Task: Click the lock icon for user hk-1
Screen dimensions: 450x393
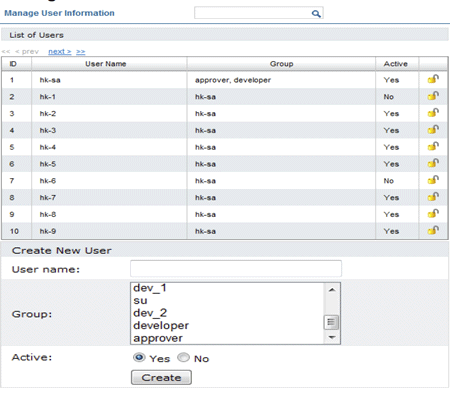Action: [x=433, y=96]
